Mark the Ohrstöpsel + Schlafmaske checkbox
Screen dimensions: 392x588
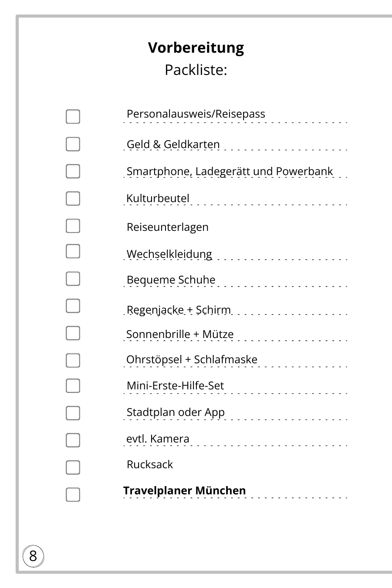tap(73, 361)
